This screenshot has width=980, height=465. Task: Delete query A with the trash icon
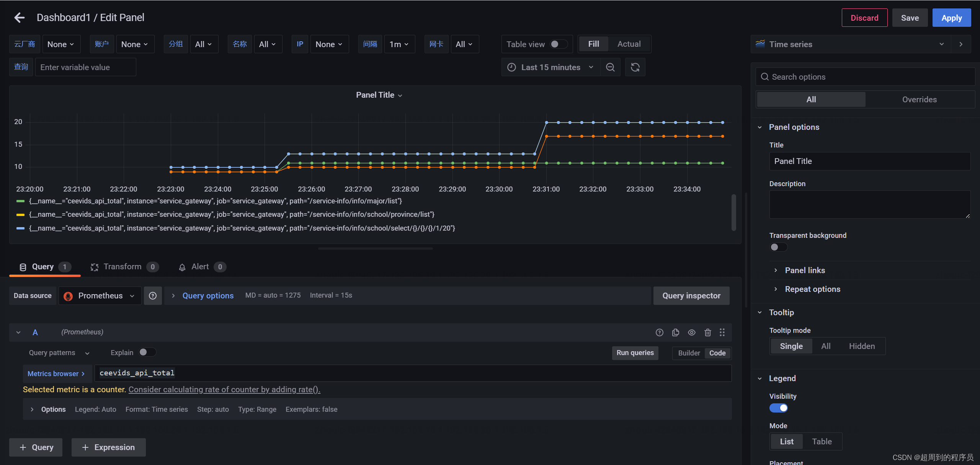(x=707, y=332)
